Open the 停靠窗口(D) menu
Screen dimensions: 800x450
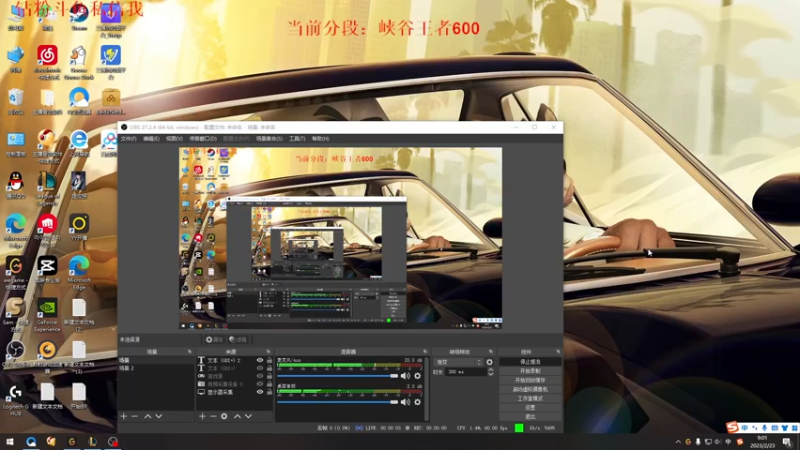tap(203, 139)
